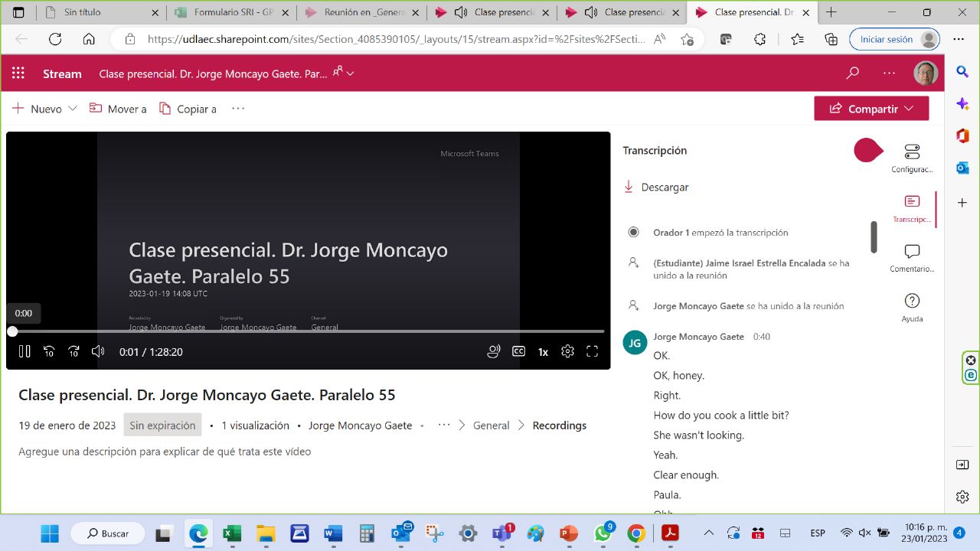Pause the video playback

pyautogui.click(x=24, y=352)
